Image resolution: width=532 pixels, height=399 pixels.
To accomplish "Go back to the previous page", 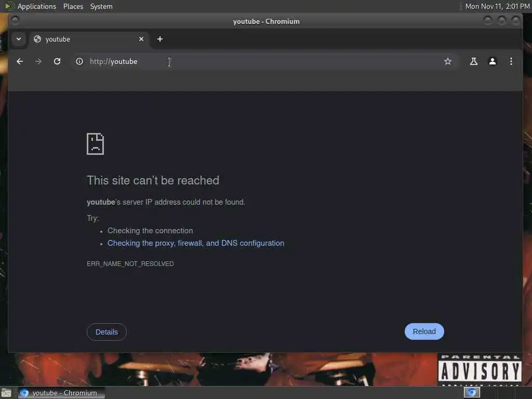I will 20,61.
